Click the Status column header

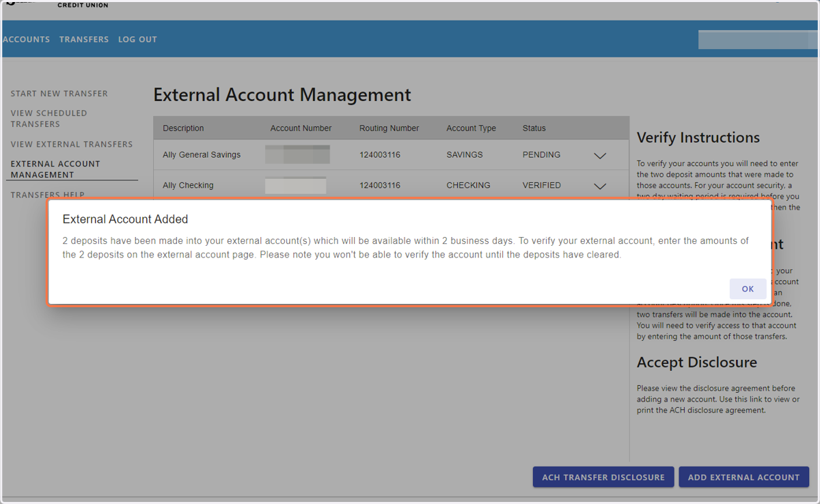point(534,128)
